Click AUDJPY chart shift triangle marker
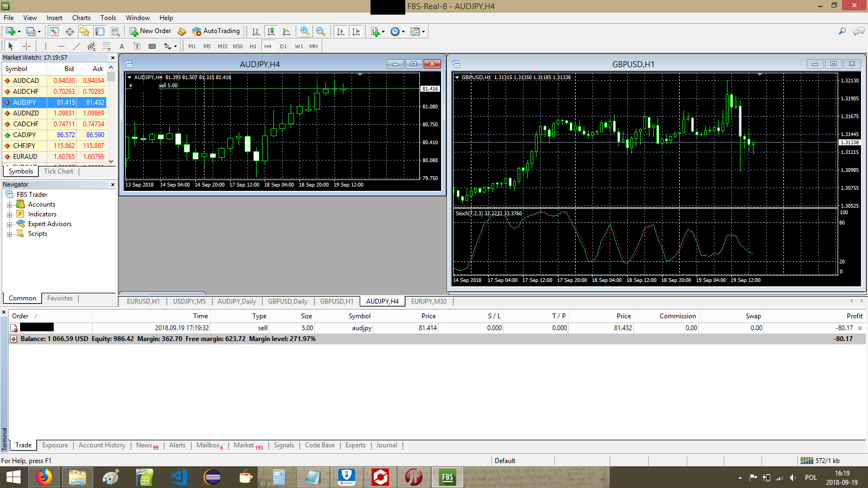Viewport: 868px width, 488px height. point(360,75)
